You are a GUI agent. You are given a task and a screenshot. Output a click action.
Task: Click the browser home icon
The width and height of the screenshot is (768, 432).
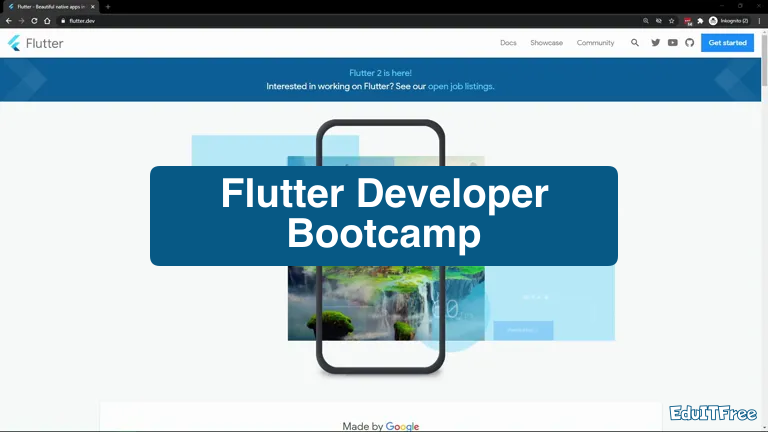coord(47,21)
